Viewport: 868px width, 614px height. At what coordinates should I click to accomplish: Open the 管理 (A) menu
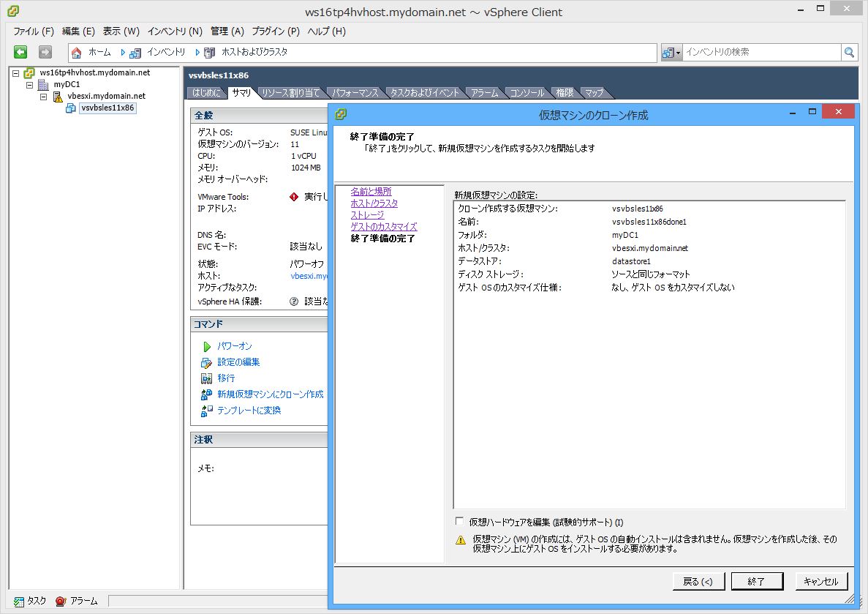227,31
